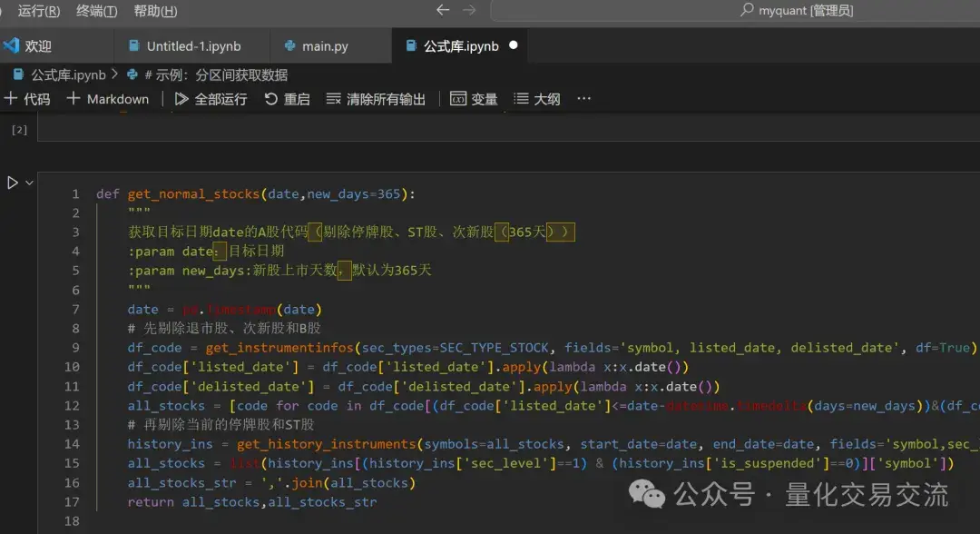Screen dimensions: 980x534
Task: Click the plus icon beside Markdown
Action: pos(73,98)
